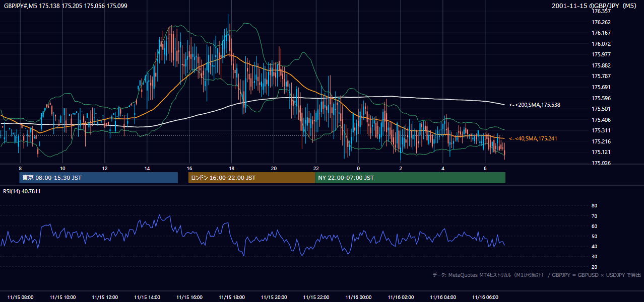The height and width of the screenshot is (302, 644).
Task: Click the RSI level 40 label
Action: click(x=594, y=246)
